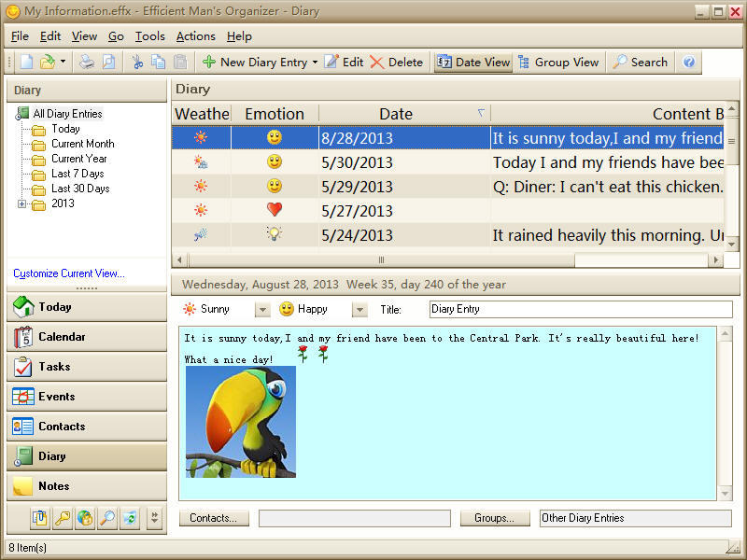Screen dimensions: 747x560
Task: Select Last 7 Days folder
Action: click(78, 174)
